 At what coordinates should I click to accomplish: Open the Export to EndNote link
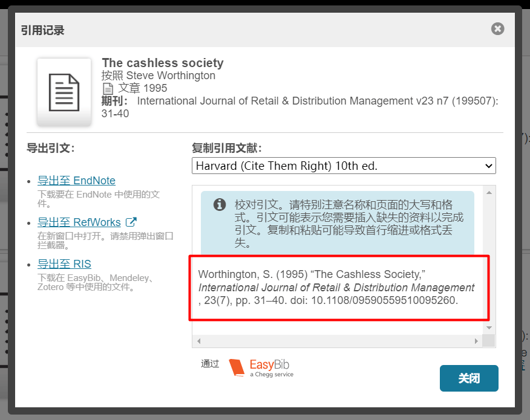(x=76, y=181)
